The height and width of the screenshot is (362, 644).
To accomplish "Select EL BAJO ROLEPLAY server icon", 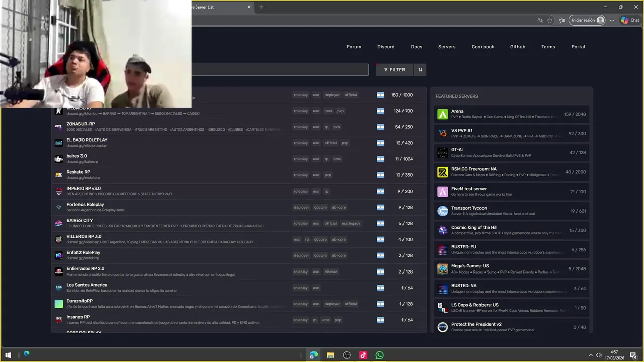I will click(x=59, y=143).
